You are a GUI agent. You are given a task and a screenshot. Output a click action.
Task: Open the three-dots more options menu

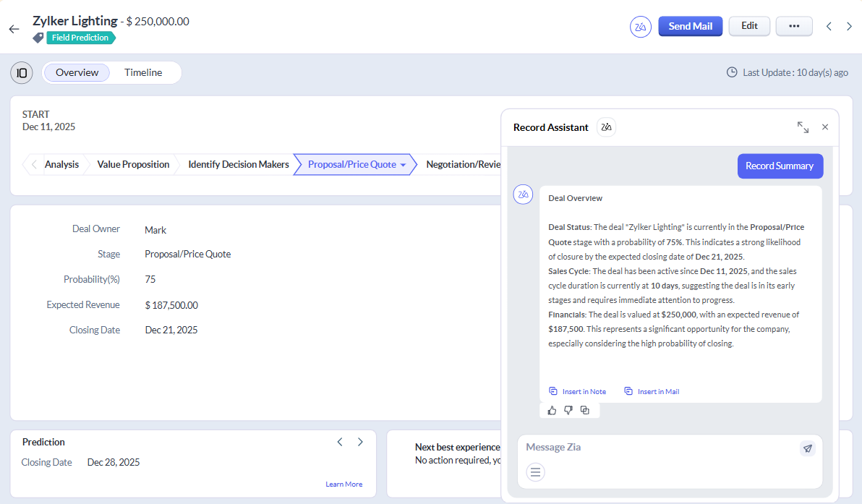[x=794, y=26]
